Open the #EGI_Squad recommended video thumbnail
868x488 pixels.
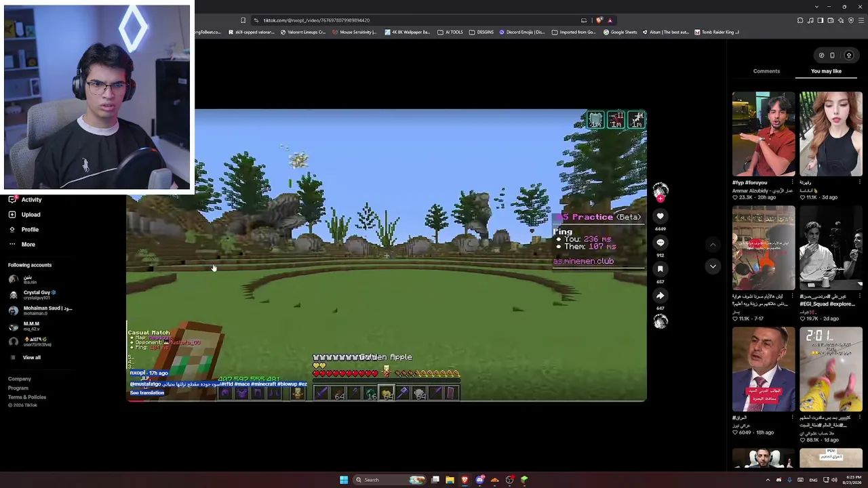pos(831,248)
